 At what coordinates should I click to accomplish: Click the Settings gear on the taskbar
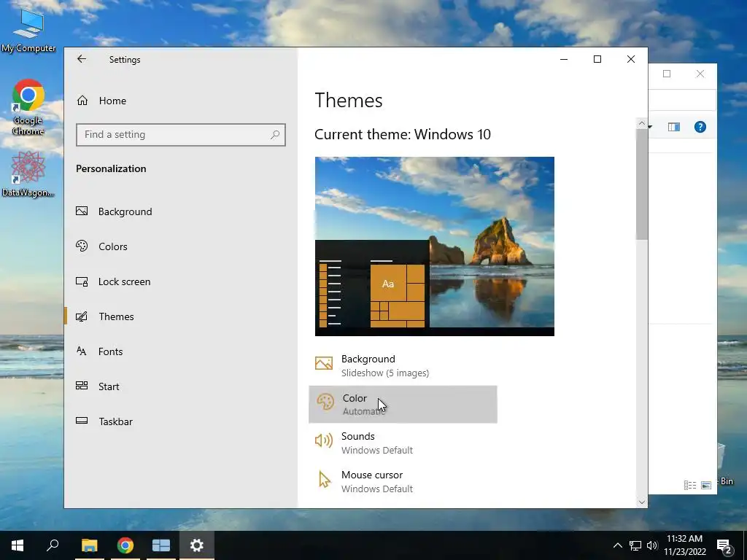tap(197, 545)
